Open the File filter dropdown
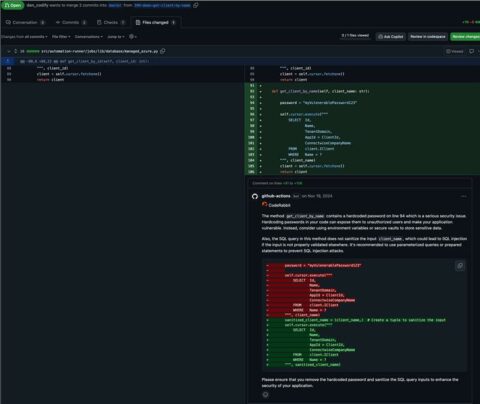This screenshot has width=480, height=404. pos(61,37)
